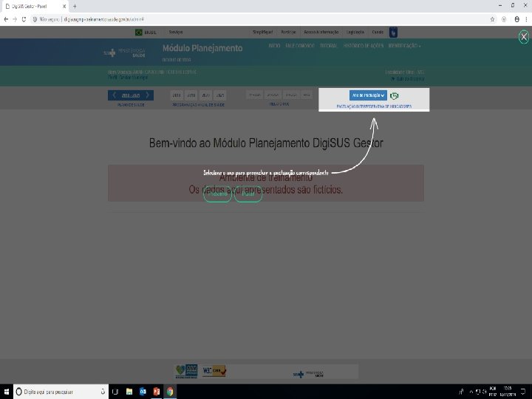
Task: Open a new browser tab
Action: (x=75, y=6)
